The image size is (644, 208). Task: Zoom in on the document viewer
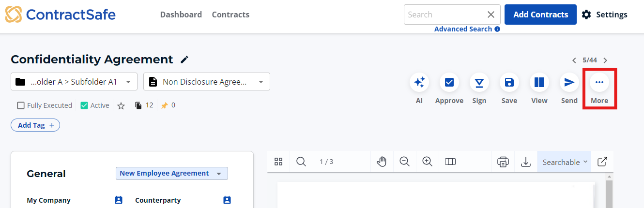[427, 162]
